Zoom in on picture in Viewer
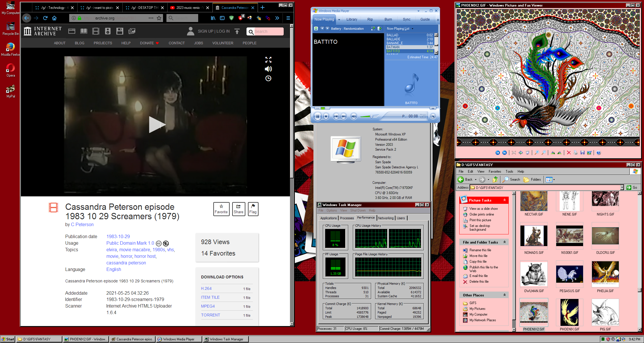This screenshot has width=644, height=343. click(x=537, y=153)
